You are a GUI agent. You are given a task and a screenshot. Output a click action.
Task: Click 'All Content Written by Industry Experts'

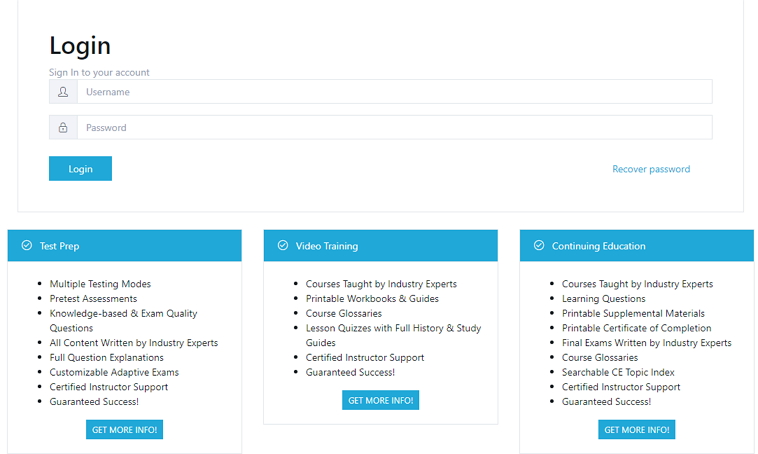(x=133, y=343)
